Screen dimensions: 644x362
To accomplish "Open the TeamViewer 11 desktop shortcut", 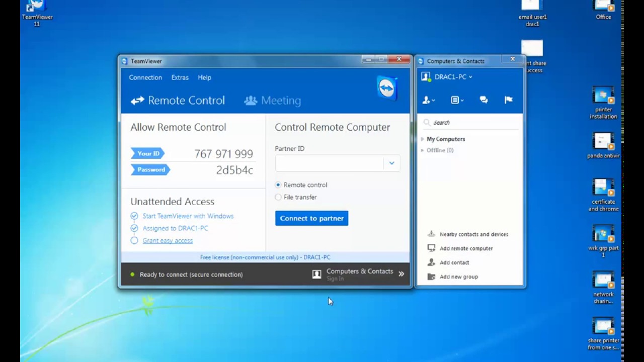I will pos(37,13).
